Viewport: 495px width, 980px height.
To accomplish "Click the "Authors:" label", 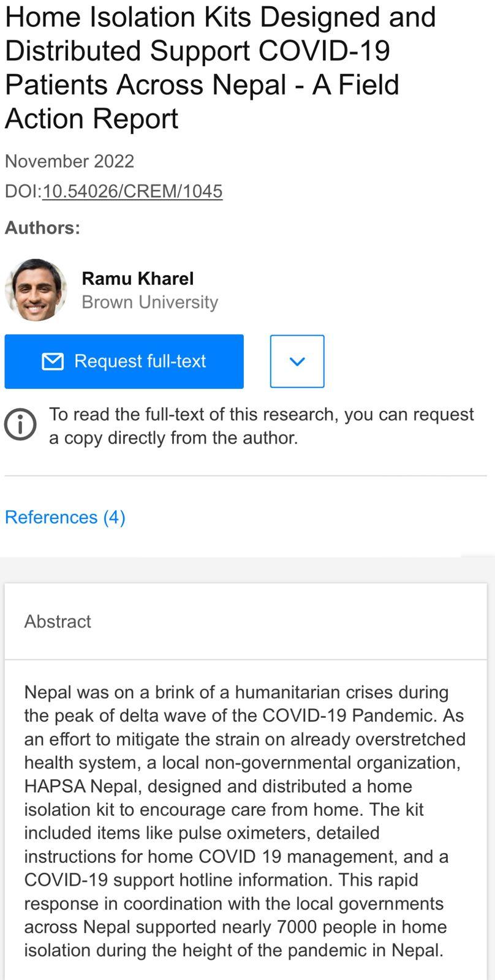I will [x=42, y=228].
